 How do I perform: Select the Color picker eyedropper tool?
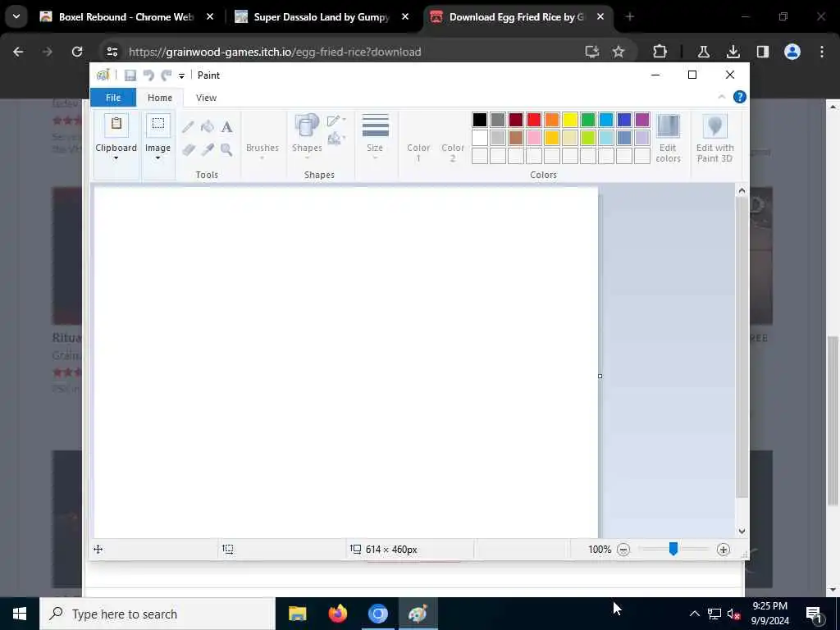click(x=208, y=149)
